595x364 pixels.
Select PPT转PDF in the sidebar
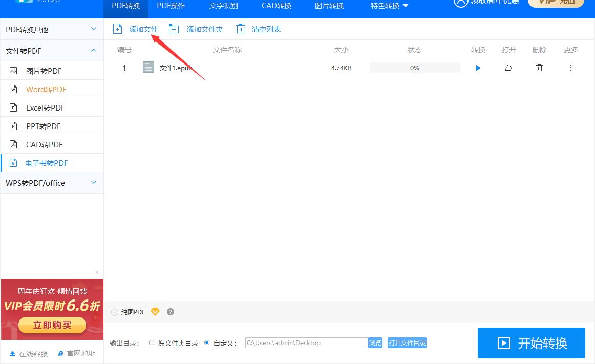point(52,126)
